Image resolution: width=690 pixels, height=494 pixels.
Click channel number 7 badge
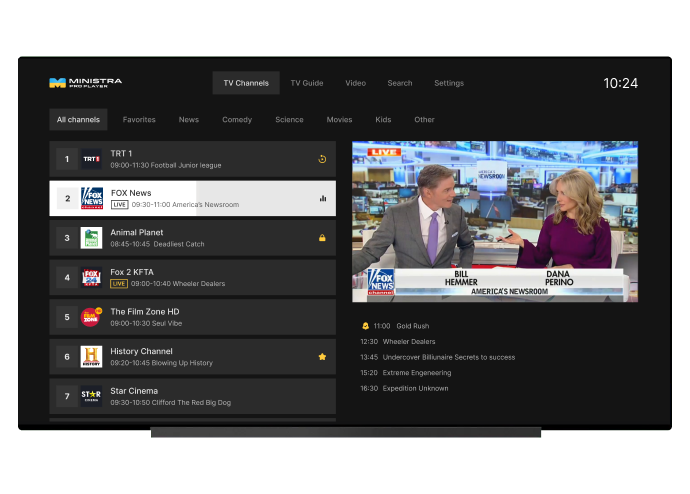pos(67,396)
